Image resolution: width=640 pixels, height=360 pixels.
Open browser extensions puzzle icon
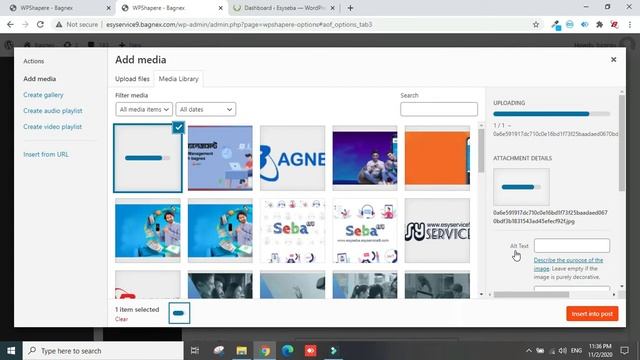click(x=599, y=24)
